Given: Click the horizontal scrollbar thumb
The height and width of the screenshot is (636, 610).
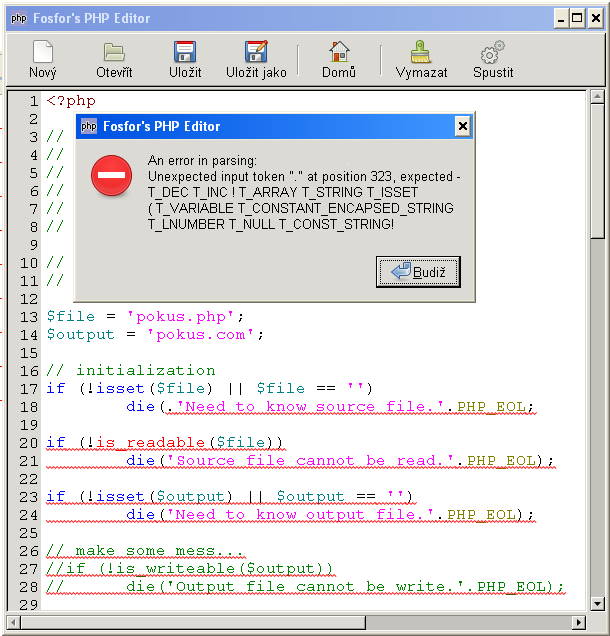Looking at the screenshot, I should click(193, 622).
